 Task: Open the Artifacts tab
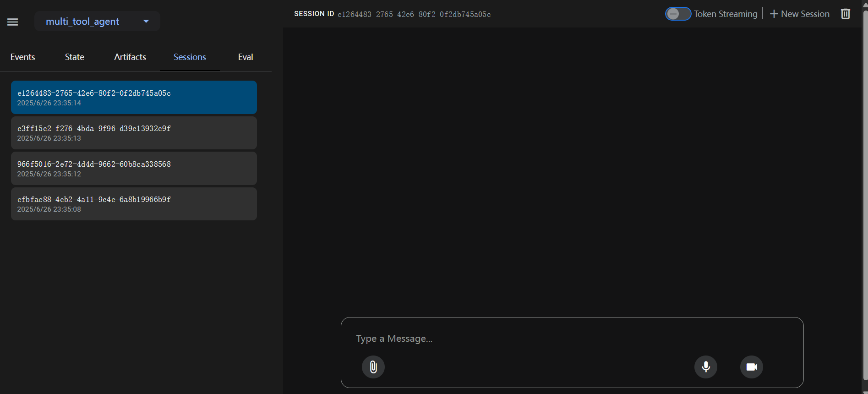coord(130,57)
